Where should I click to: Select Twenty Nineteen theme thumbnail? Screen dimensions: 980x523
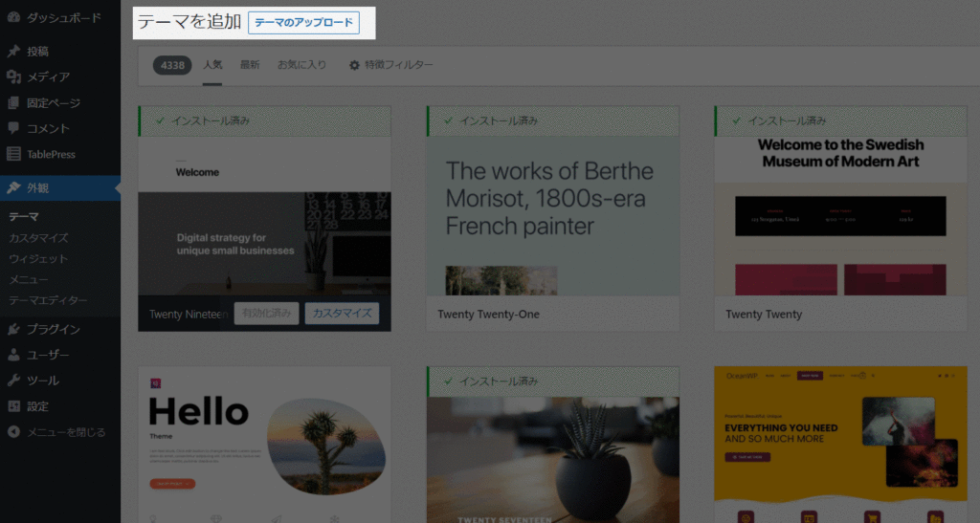(264, 215)
